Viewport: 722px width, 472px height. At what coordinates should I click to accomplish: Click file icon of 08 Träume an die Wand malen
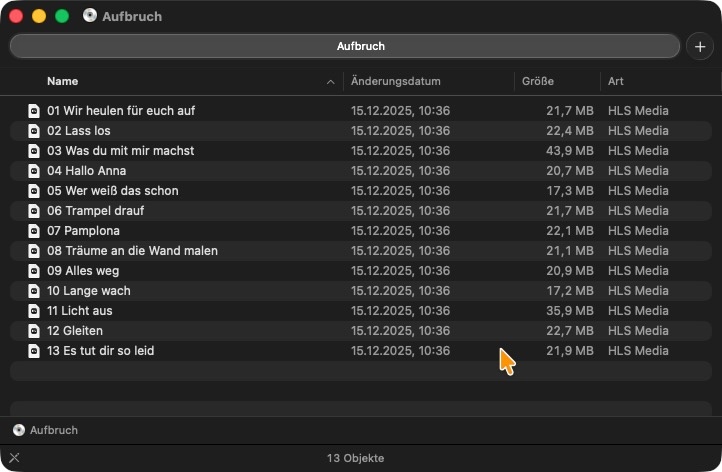coord(34,251)
